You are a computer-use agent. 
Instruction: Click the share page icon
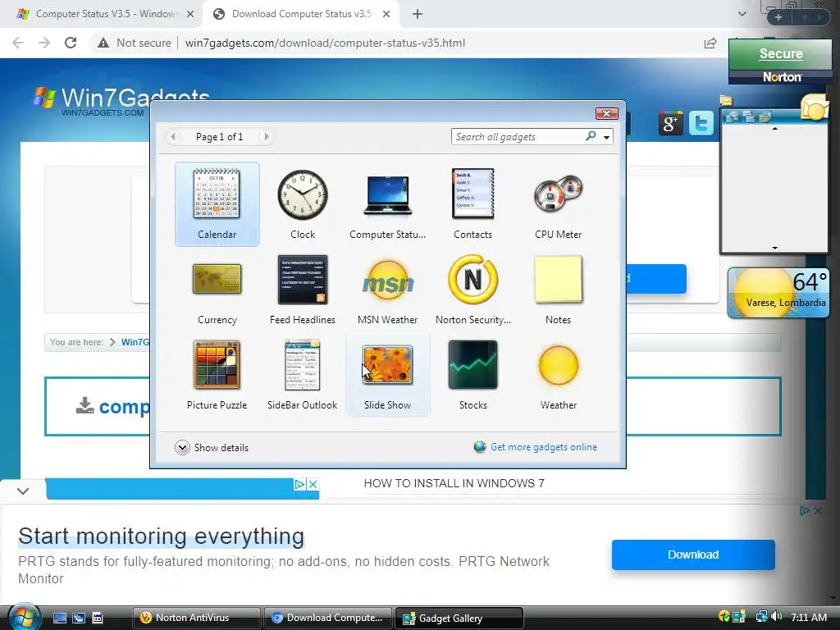(710, 43)
